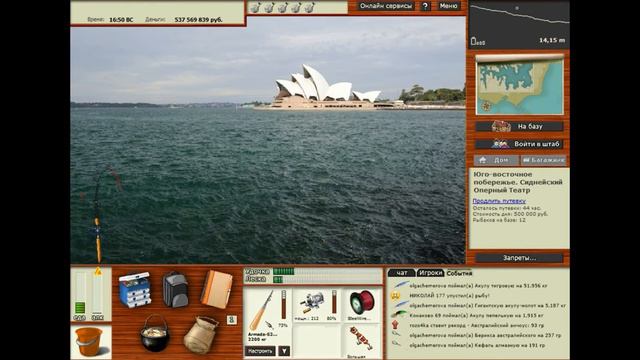Click the green food level gauge
640x360 pixels.
[80, 294]
